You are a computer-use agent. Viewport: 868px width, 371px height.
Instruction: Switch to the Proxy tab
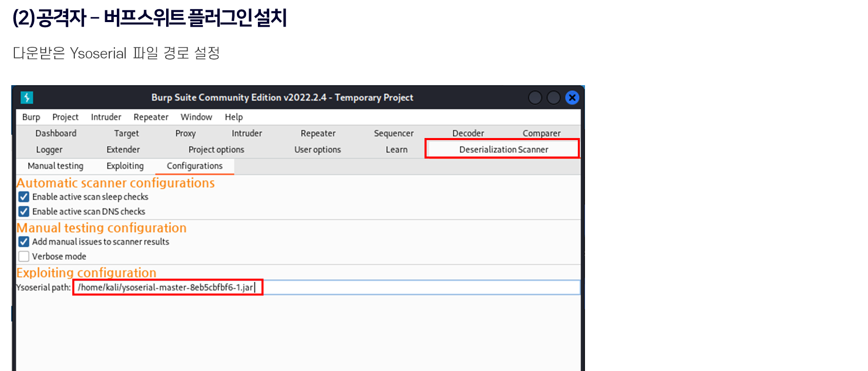pos(186,133)
